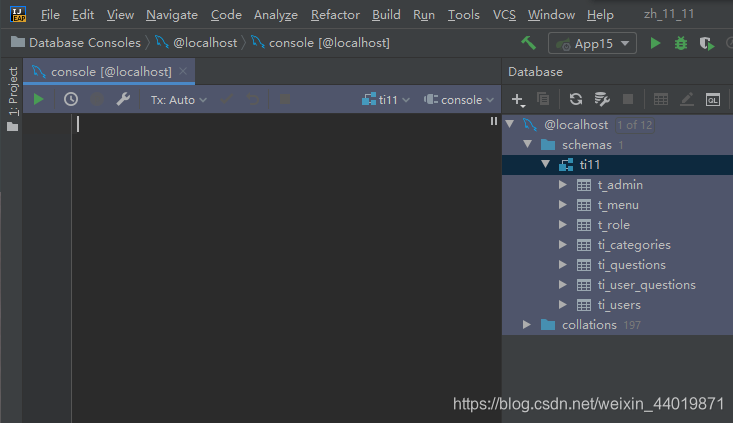Debug App15 with bug icon
The image size is (733, 423).
pos(681,43)
